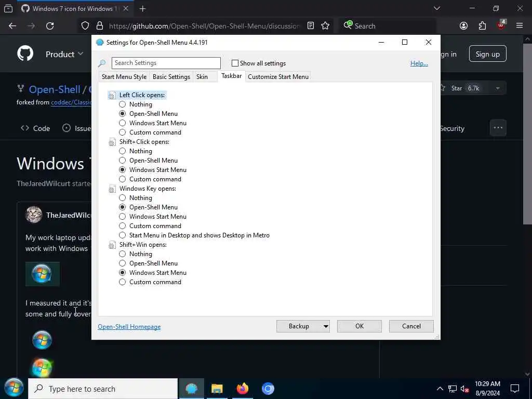Click the settings icon beside Left Click opens
This screenshot has width=532, height=399.
point(112,96)
